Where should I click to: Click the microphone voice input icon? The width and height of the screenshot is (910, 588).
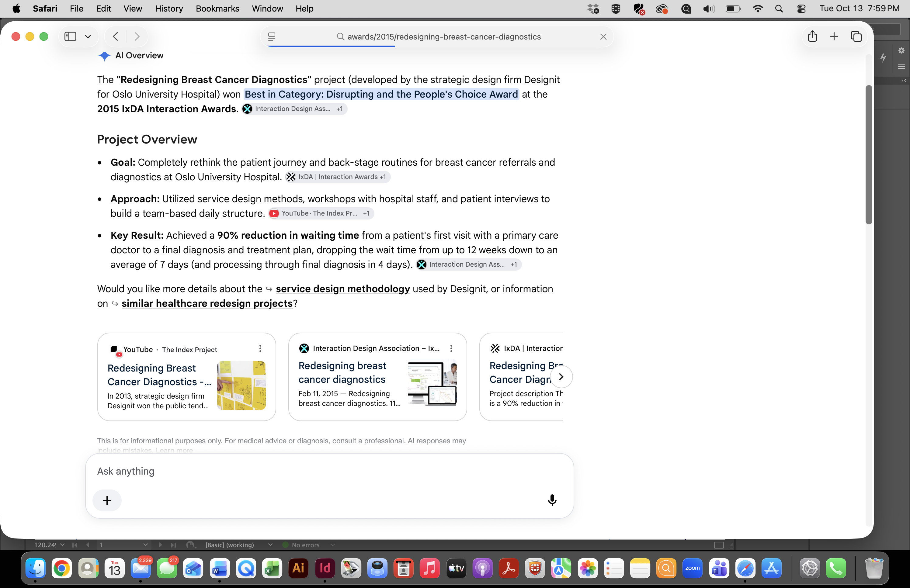552,500
